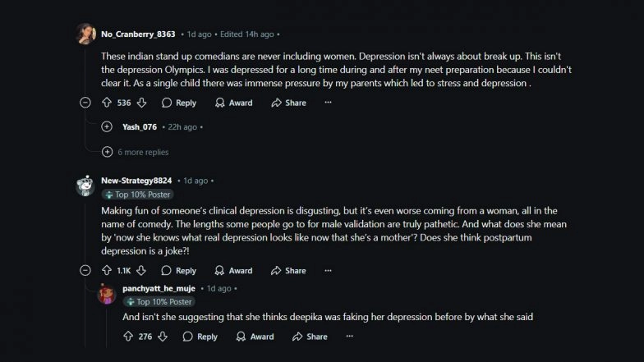Open more options on No_Cranberry_8363's comment
The width and height of the screenshot is (644, 362).
328,103
